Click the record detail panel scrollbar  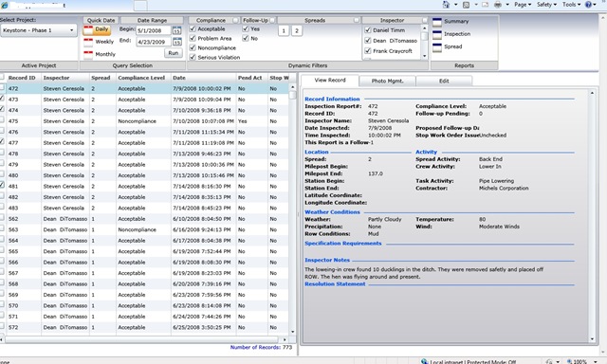[x=592, y=216]
